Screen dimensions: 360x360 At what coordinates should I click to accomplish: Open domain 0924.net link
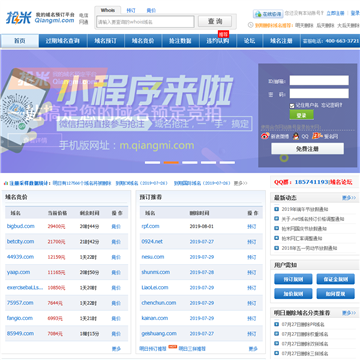pyautogui.click(x=152, y=241)
